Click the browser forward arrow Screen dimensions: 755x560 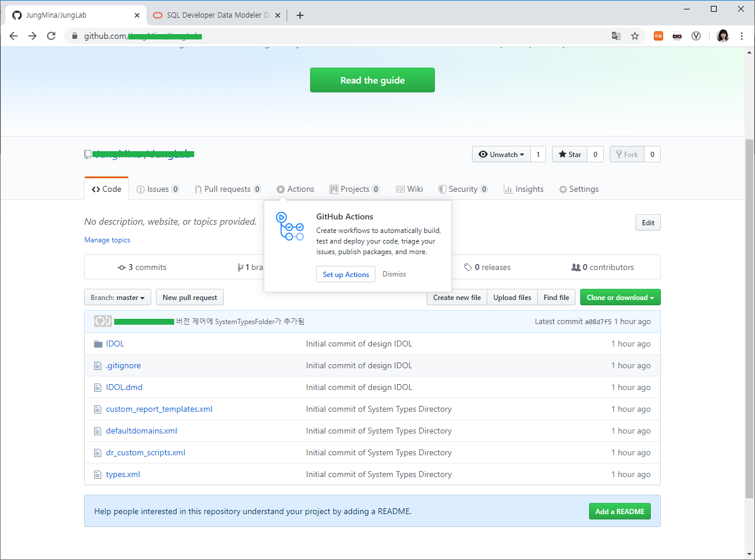(x=32, y=36)
